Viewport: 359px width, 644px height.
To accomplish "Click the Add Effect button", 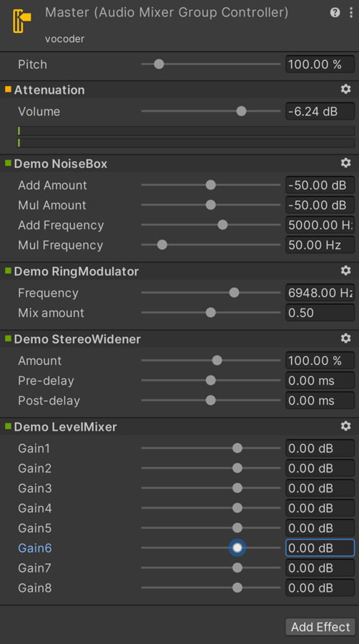I will (x=320, y=627).
